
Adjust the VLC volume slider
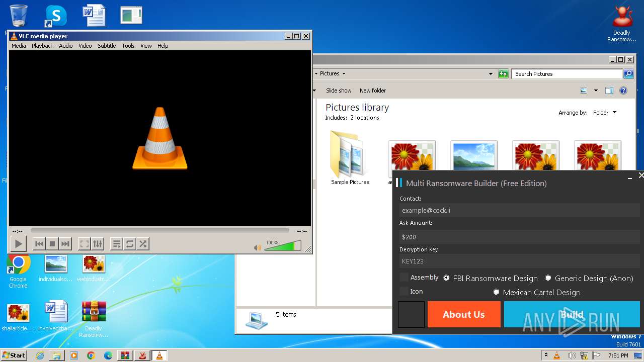click(283, 246)
